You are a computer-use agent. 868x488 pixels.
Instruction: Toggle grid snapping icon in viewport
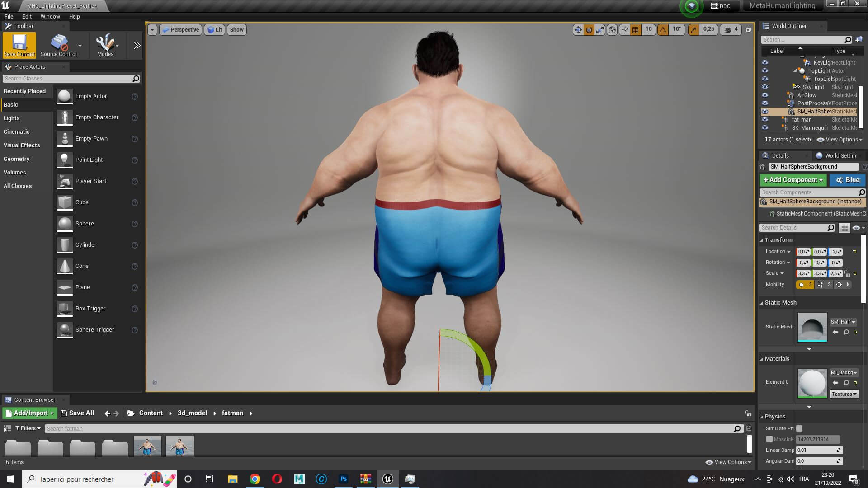pos(636,30)
